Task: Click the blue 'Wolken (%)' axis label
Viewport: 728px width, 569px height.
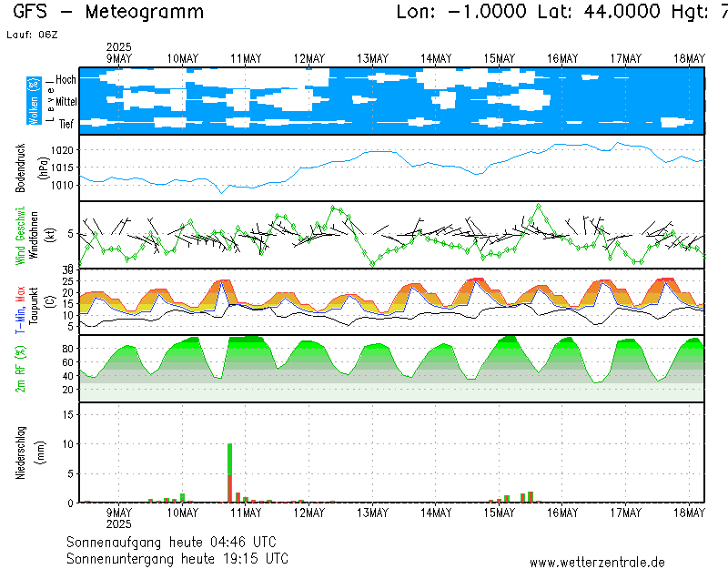Action: point(34,101)
